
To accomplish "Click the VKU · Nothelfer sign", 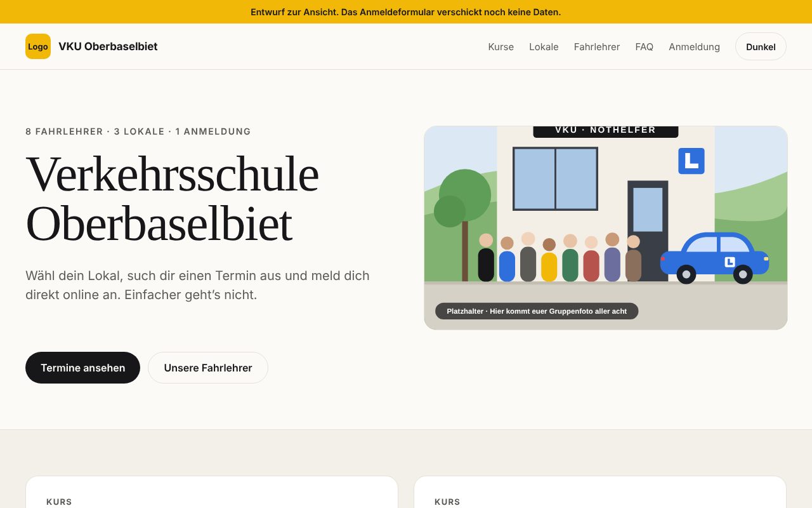I will click(606, 131).
